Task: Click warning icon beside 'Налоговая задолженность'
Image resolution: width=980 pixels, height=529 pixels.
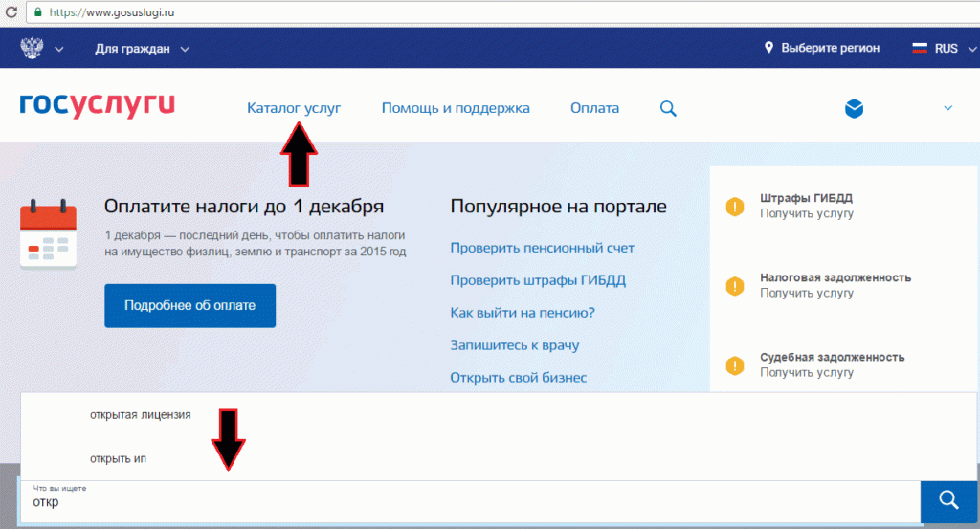Action: tap(735, 286)
